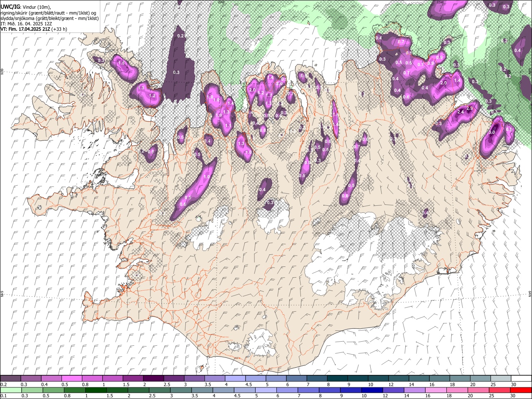Viewport: 532px width, 399px height.
Task: Pick the violet 14–16 swatch in blue-pink row
Action: (414, 390)
